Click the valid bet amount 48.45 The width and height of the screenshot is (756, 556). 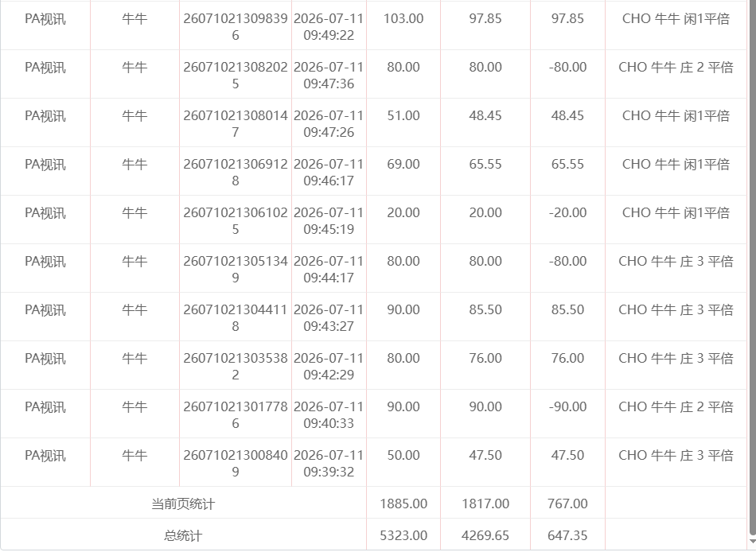[485, 115]
